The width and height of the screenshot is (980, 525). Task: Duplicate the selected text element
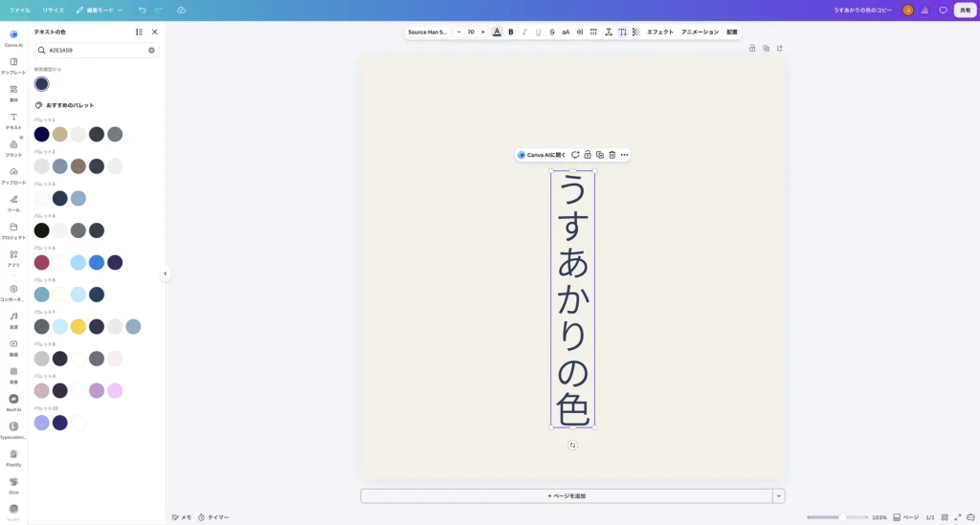tap(600, 155)
